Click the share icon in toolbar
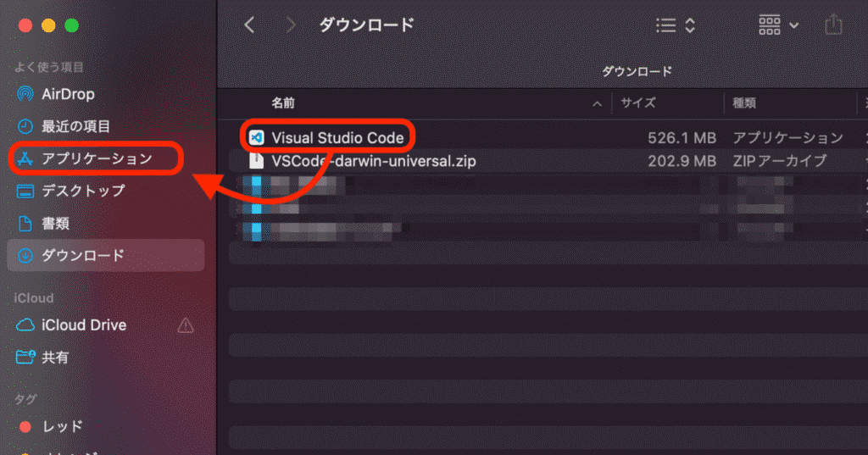The image size is (868, 455). pyautogui.click(x=833, y=25)
